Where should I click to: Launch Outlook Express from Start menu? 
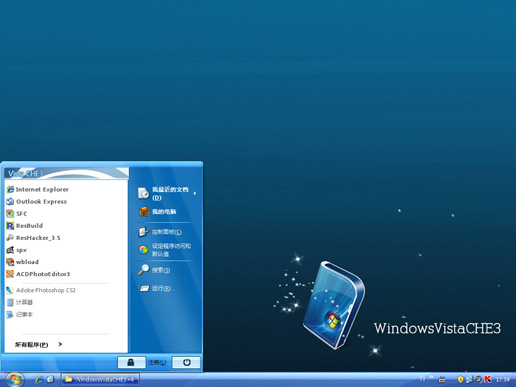[37, 201]
